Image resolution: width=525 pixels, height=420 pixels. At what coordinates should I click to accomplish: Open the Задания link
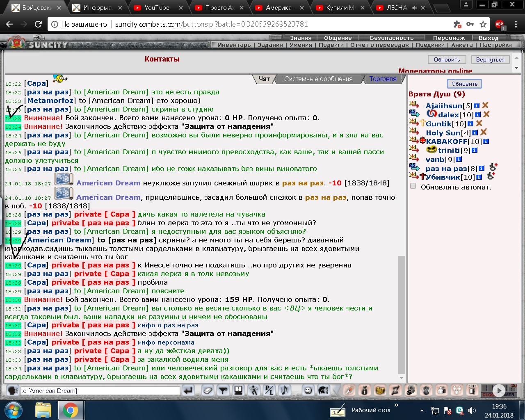coord(270,45)
